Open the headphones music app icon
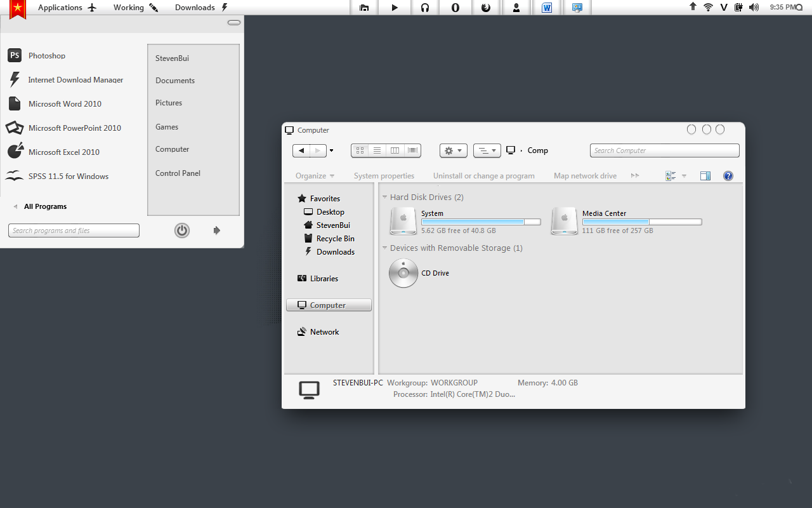This screenshot has width=812, height=508. 425,8
